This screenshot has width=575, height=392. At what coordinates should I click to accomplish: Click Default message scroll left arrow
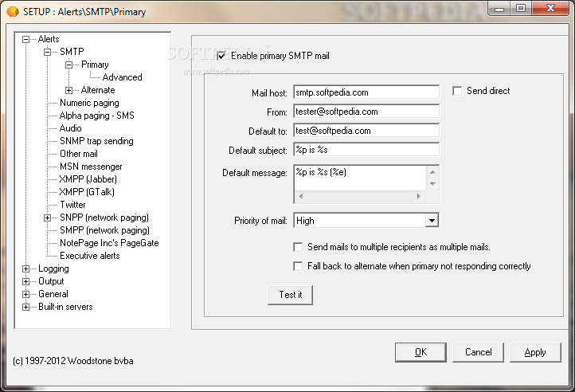coord(301,196)
